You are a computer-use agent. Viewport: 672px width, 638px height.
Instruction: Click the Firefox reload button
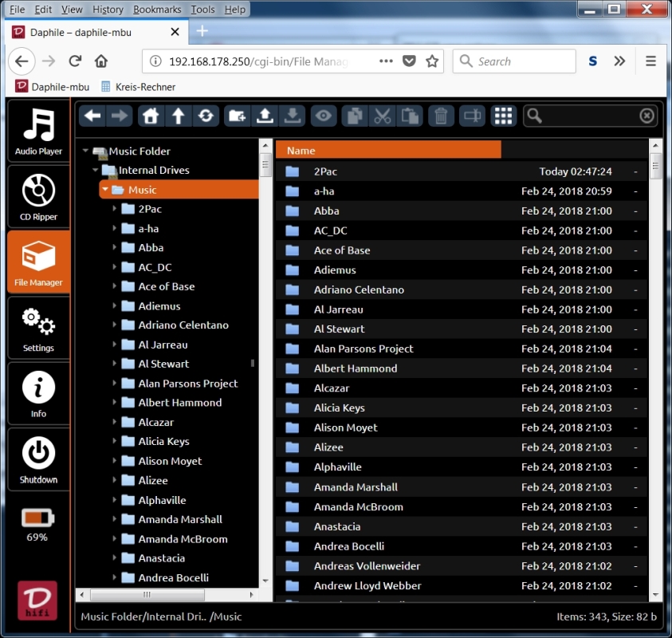pos(75,61)
